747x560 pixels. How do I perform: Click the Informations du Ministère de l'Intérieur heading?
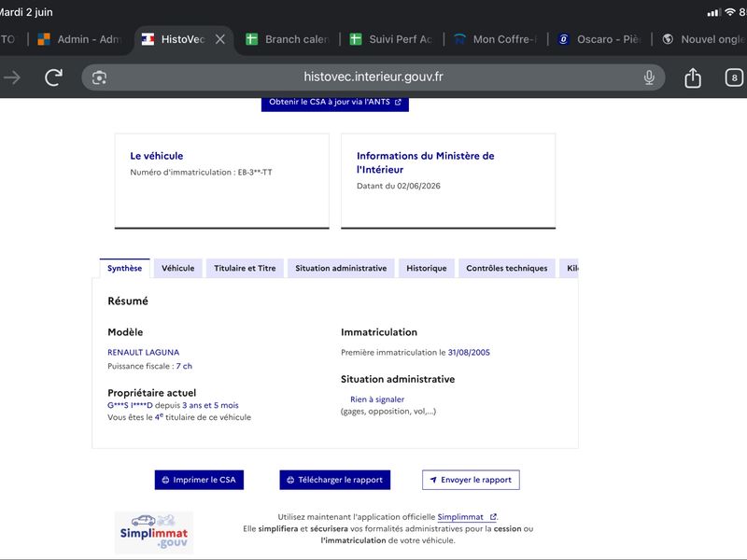pyautogui.click(x=426, y=162)
